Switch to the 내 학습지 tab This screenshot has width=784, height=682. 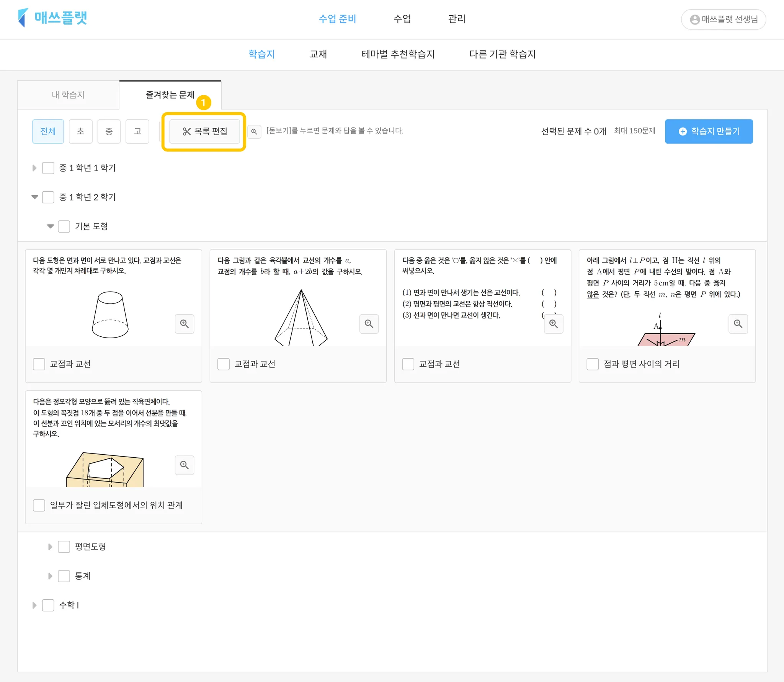click(68, 95)
